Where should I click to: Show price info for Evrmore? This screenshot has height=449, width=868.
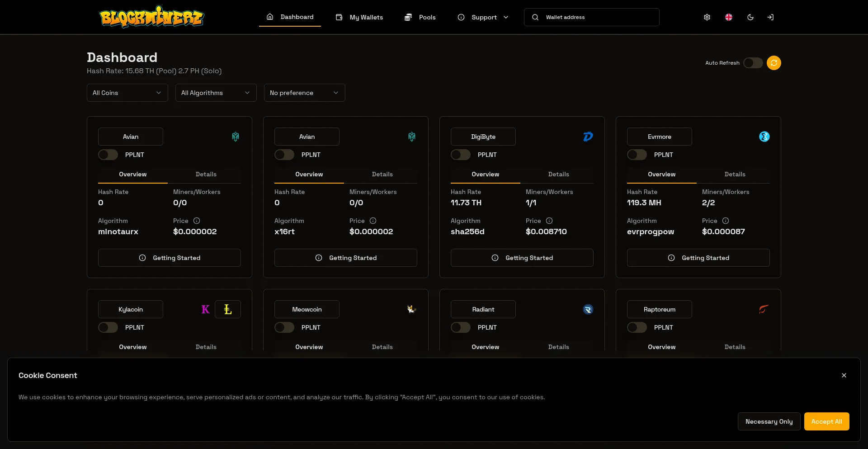(726, 221)
